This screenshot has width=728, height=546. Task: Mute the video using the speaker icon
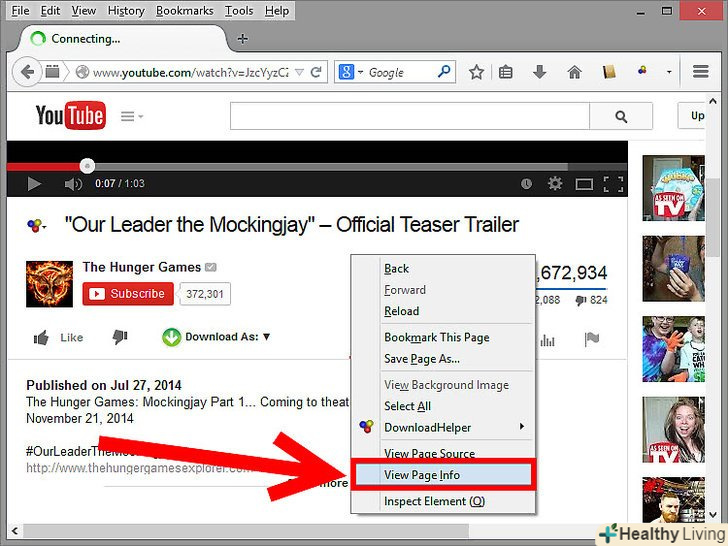click(73, 184)
